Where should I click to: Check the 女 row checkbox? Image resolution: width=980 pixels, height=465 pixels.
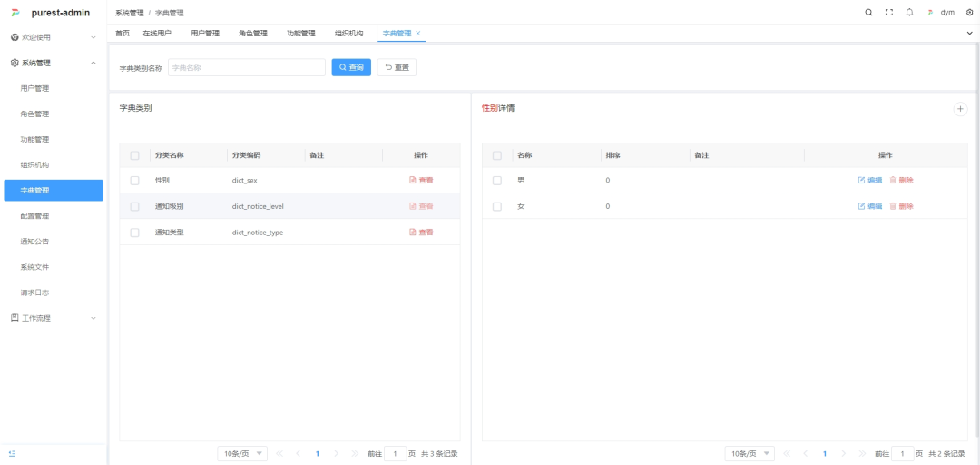(497, 206)
